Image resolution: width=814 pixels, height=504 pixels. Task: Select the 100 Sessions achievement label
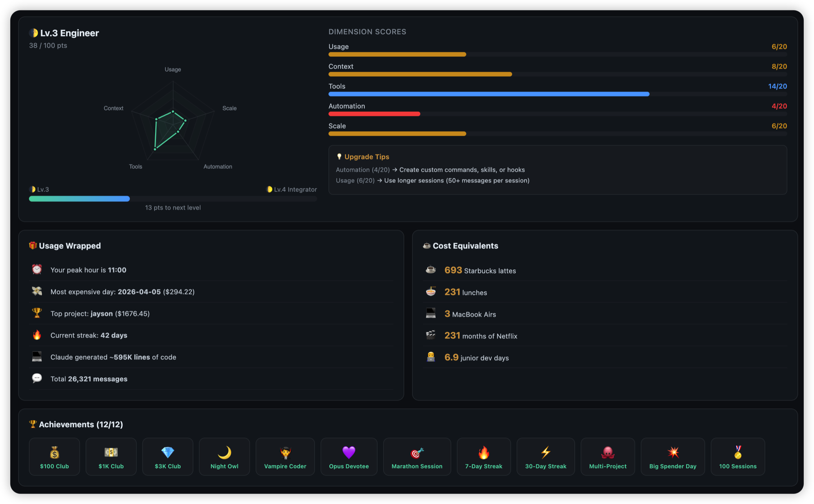(738, 466)
